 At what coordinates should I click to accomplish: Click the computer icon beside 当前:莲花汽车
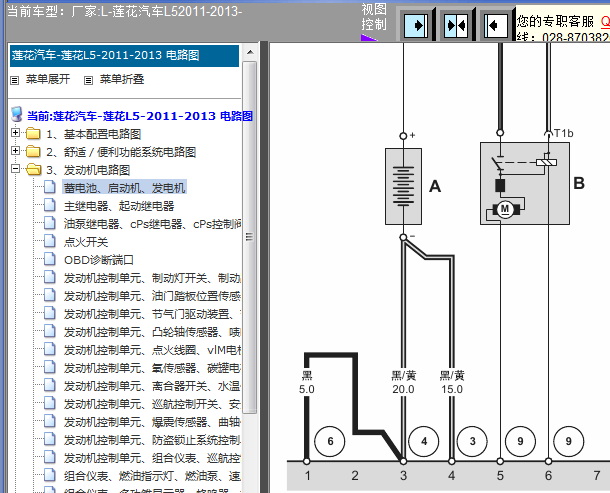point(17,114)
